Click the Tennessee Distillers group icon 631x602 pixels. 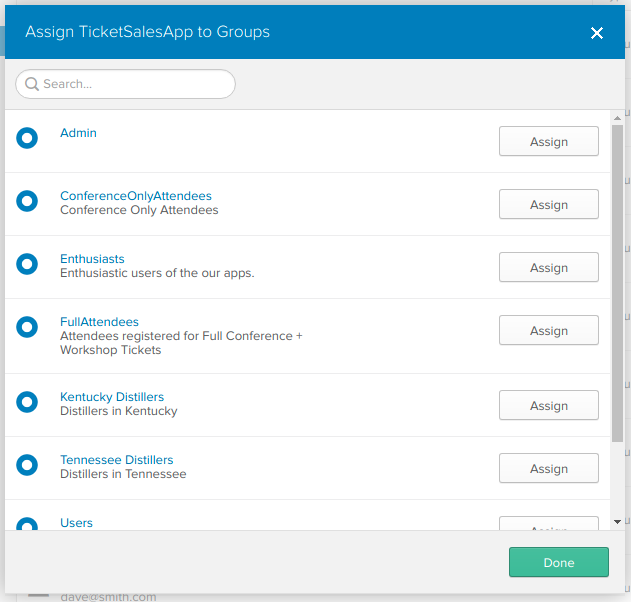27,465
